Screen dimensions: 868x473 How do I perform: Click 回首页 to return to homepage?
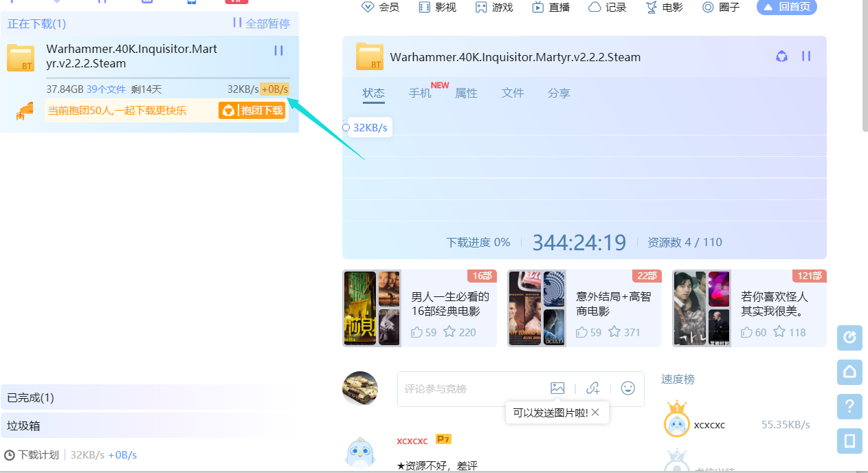[786, 8]
